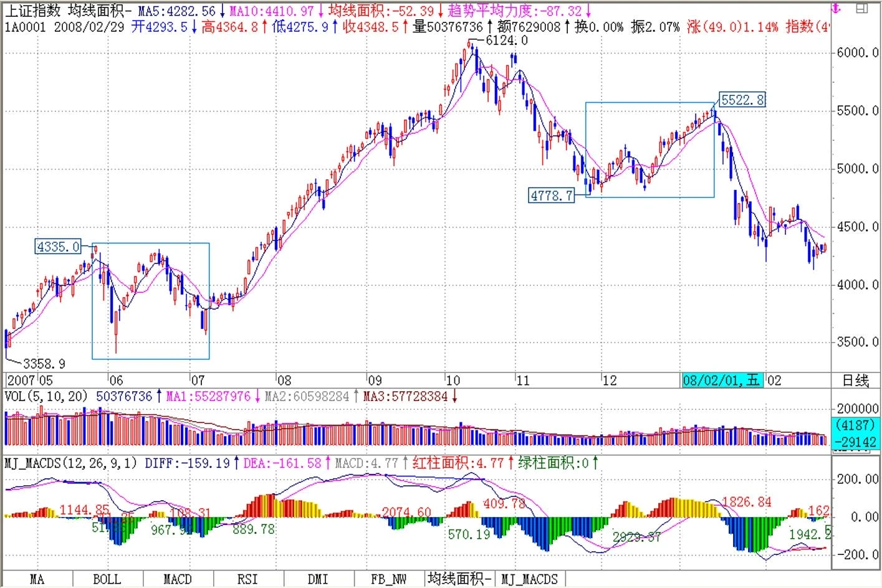This screenshot has width=882, height=588.
Task: Click the highlighted 08/02/01 date marker
Action: click(722, 381)
